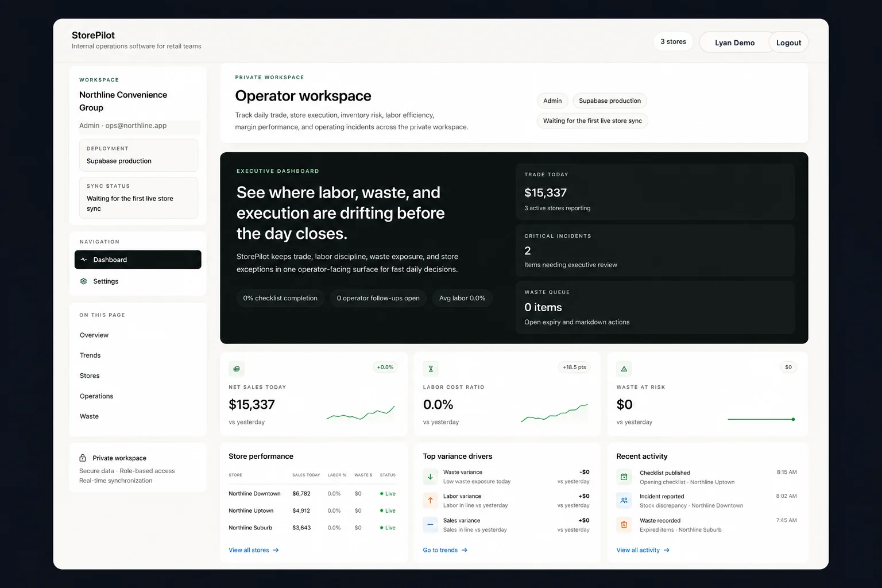Screen dimensions: 882x588
Task: Click the Admin role badge
Action: 552,100
